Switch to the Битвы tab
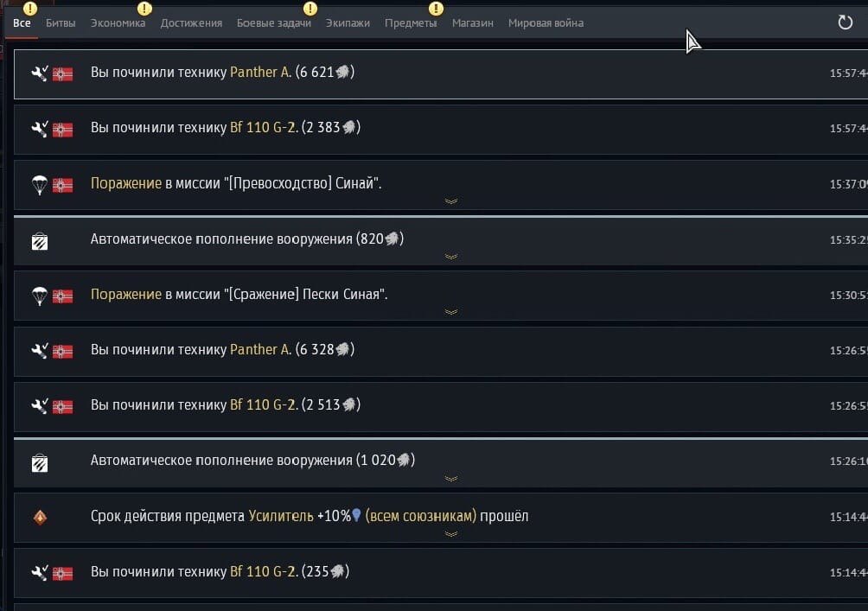The image size is (868, 611). pos(61,23)
